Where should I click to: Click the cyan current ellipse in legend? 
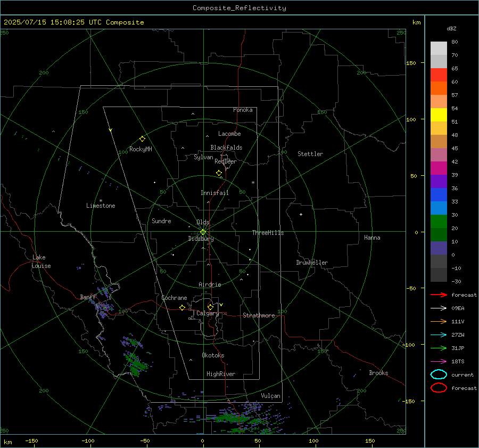(x=439, y=374)
